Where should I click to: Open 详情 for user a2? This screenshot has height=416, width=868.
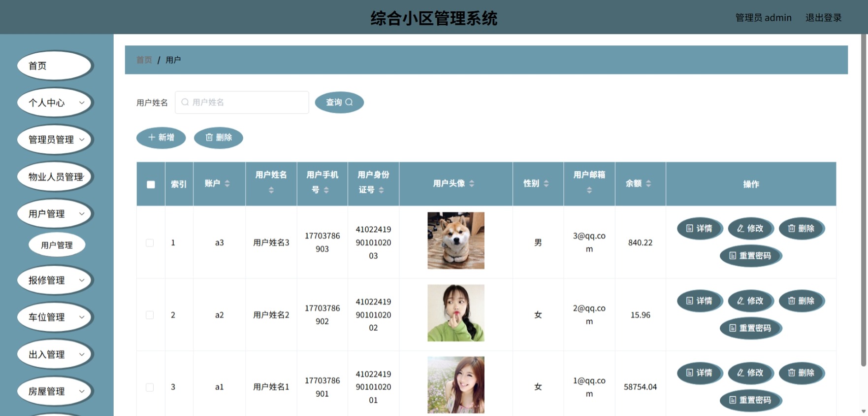700,301
